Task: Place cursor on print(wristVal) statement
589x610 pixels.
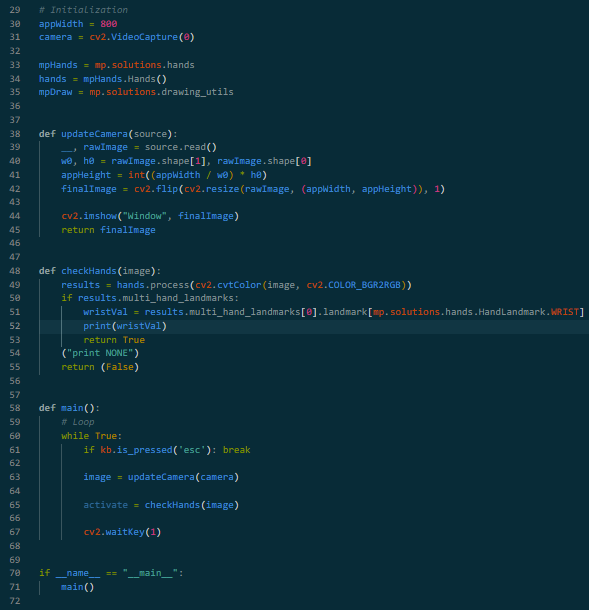Action: (x=125, y=326)
